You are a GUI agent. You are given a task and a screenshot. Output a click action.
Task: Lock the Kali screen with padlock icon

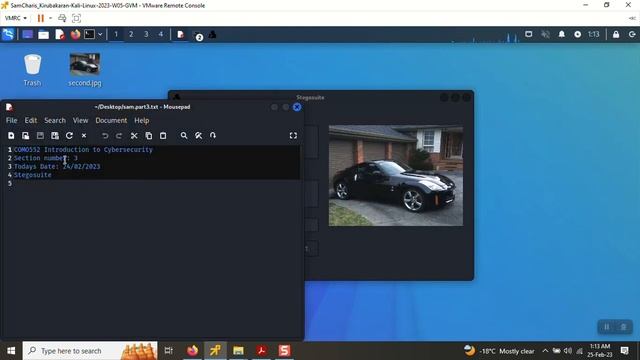coord(616,34)
